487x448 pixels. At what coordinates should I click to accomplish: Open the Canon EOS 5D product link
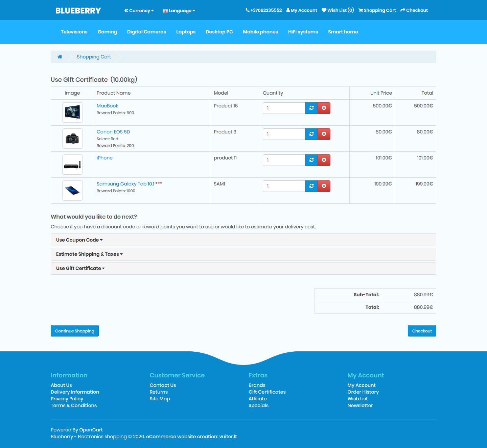[113, 132]
